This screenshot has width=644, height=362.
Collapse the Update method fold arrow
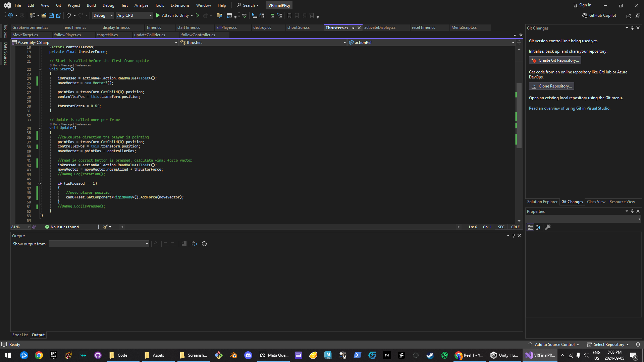tap(40, 128)
